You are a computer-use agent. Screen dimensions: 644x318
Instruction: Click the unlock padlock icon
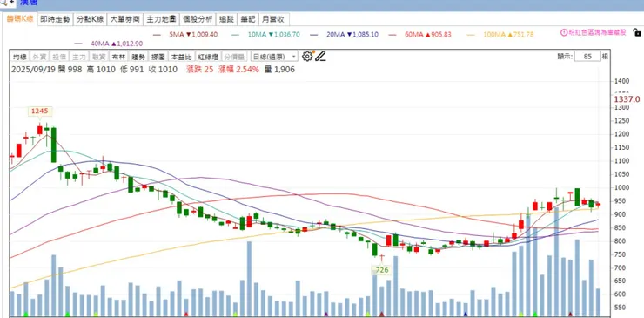coord(637,32)
